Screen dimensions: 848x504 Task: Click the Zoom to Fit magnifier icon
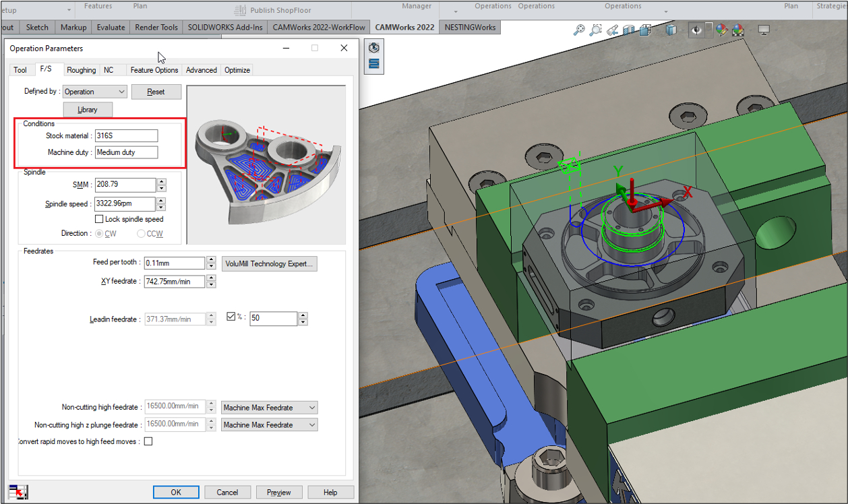click(579, 30)
